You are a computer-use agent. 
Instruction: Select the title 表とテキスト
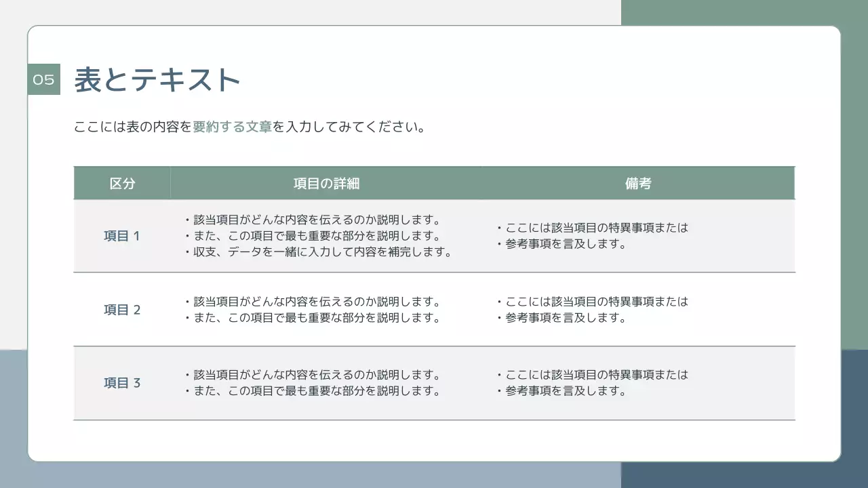pos(156,78)
